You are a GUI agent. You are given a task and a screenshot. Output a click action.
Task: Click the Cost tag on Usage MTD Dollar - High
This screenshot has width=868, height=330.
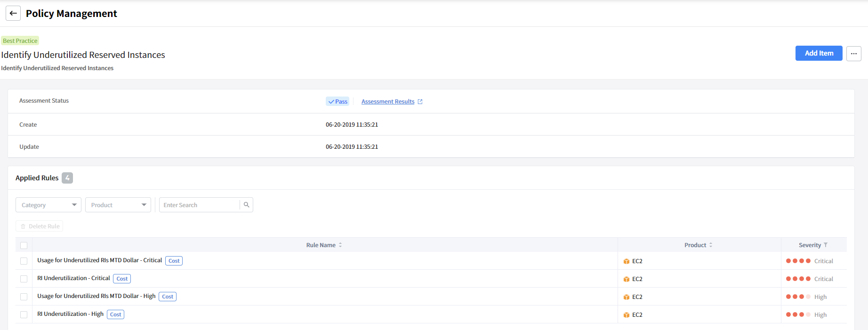(x=168, y=297)
